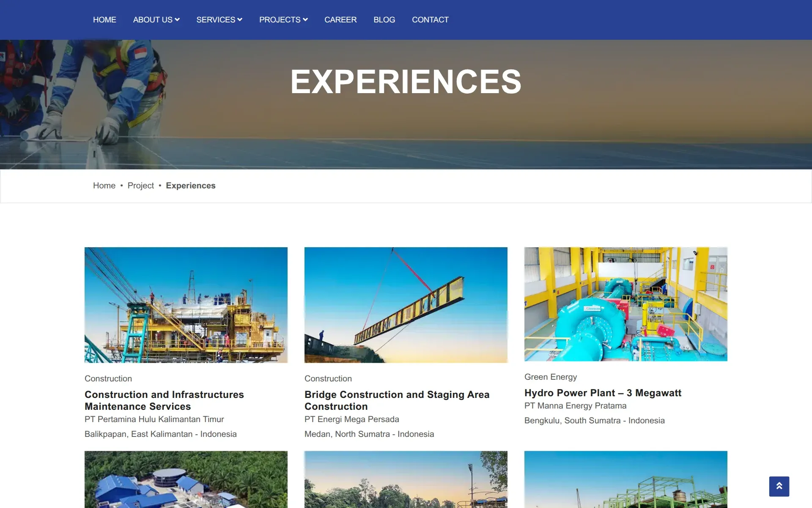Image resolution: width=812 pixels, height=508 pixels.
Task: Open the green steel structure thumbnail
Action: 626,479
